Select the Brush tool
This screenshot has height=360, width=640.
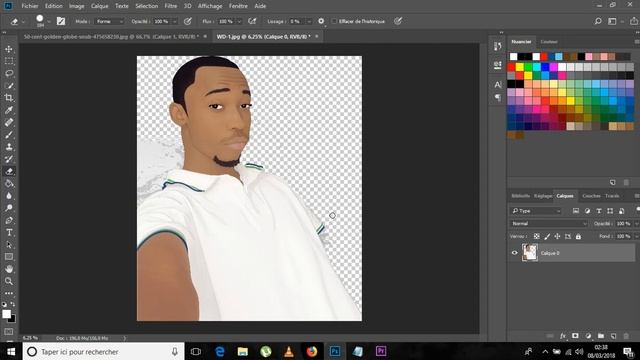click(9, 135)
